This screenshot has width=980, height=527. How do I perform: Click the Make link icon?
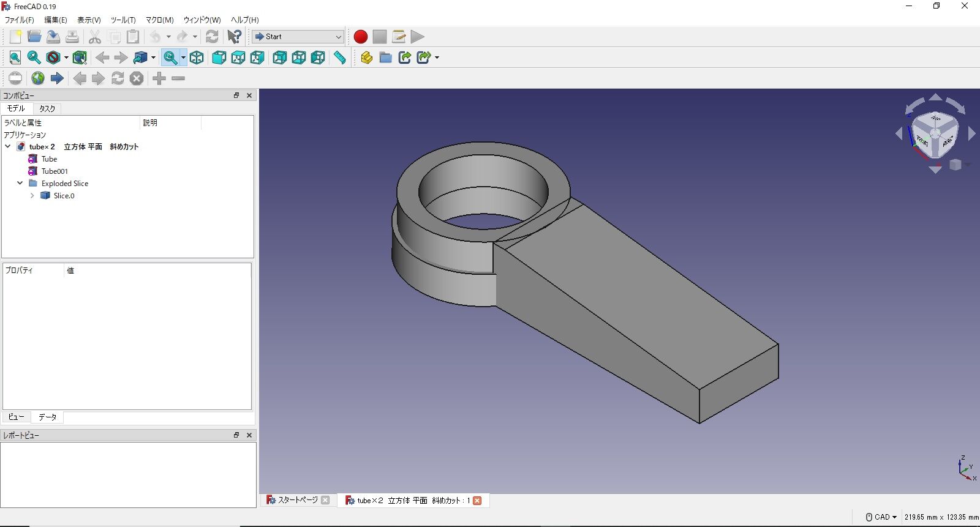click(x=404, y=58)
